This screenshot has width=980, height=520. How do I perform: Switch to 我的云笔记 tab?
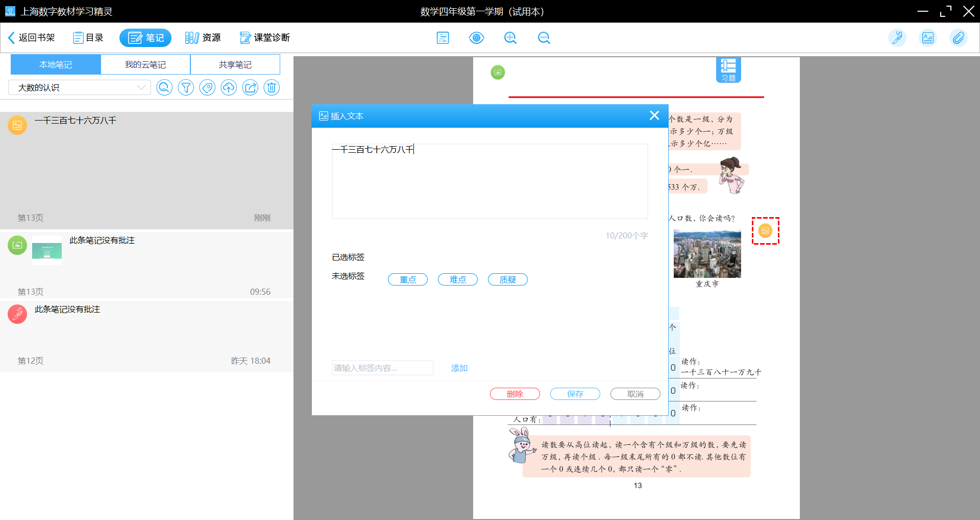(145, 65)
